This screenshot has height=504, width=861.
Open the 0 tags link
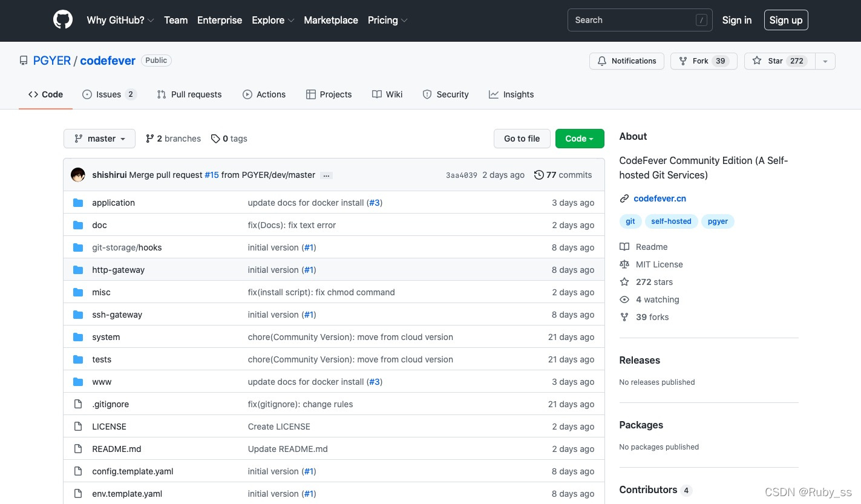point(229,139)
